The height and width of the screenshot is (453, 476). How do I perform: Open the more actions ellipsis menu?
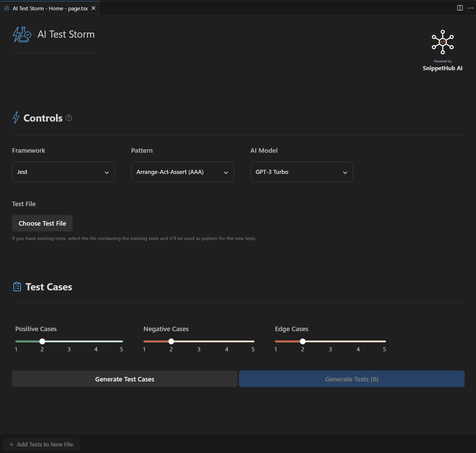tap(470, 8)
